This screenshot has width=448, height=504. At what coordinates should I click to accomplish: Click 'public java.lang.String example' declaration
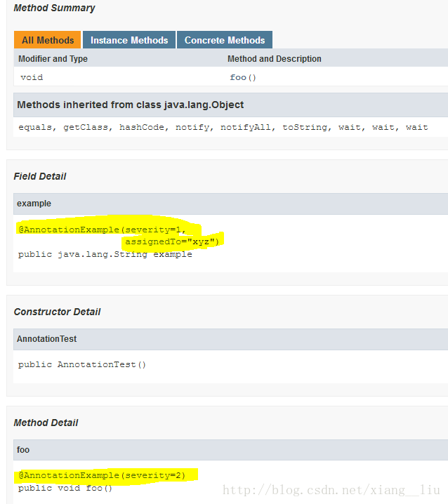(105, 254)
